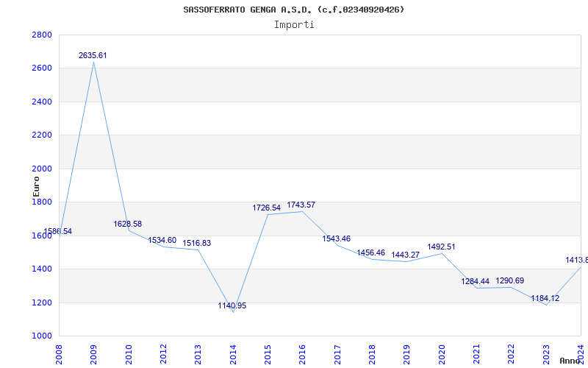Image resolution: width=588 pixels, height=368 pixels.
Task: Select data label 1628.58
Action: (x=128, y=224)
